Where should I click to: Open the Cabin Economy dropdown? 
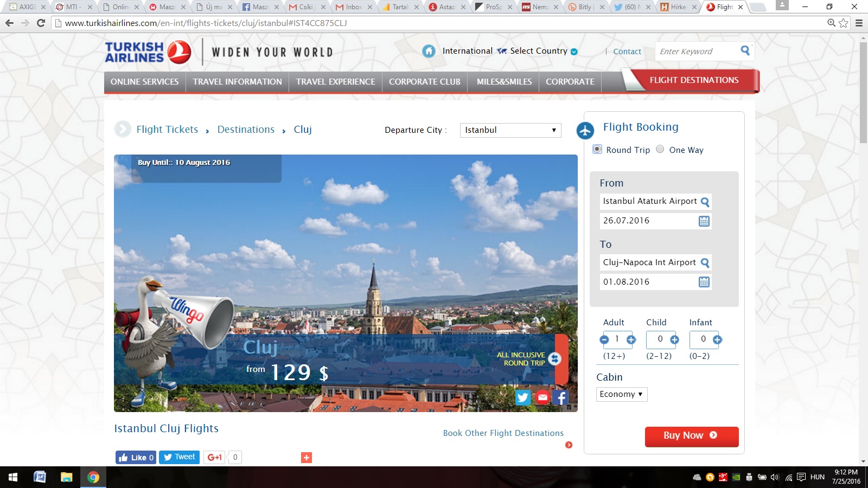click(622, 394)
